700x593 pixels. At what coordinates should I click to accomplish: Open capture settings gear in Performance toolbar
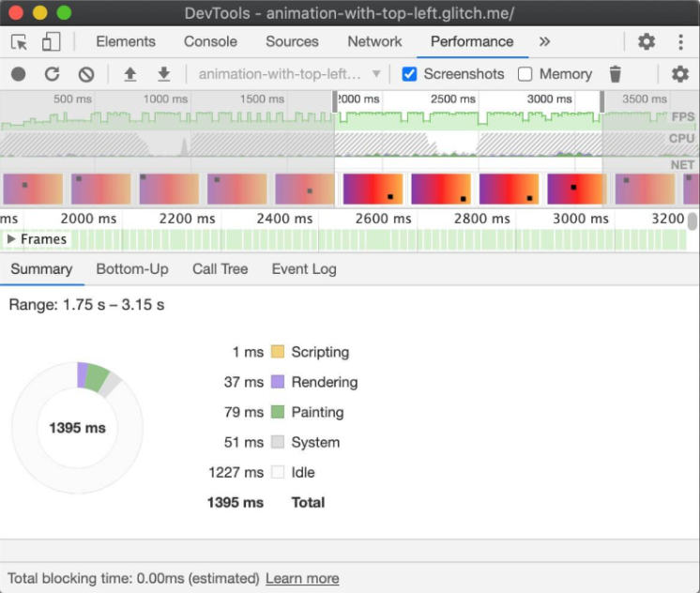pyautogui.click(x=680, y=74)
